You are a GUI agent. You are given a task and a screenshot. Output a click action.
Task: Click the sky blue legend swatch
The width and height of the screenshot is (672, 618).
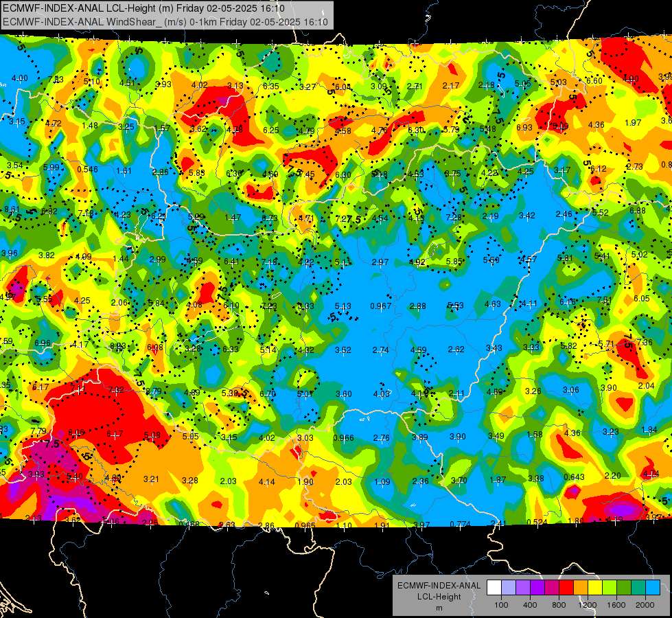click(652, 588)
